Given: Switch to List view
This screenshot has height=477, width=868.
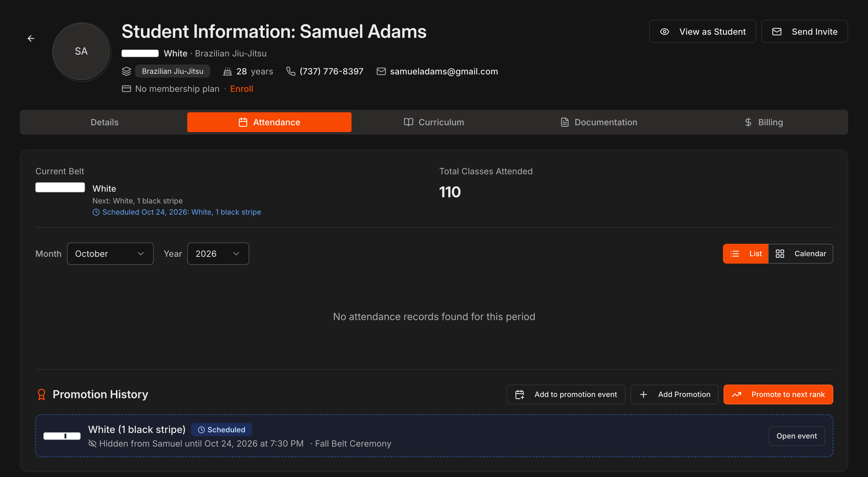Looking at the screenshot, I should 745,253.
